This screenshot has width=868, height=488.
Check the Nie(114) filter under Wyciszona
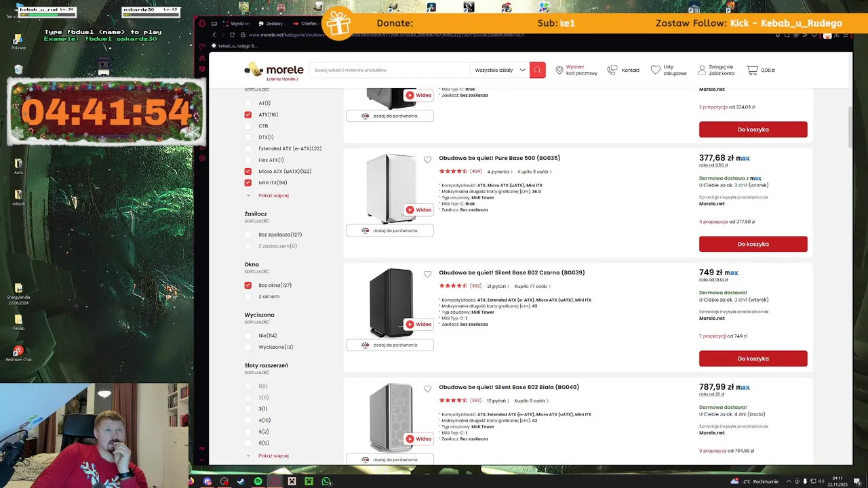coord(248,335)
